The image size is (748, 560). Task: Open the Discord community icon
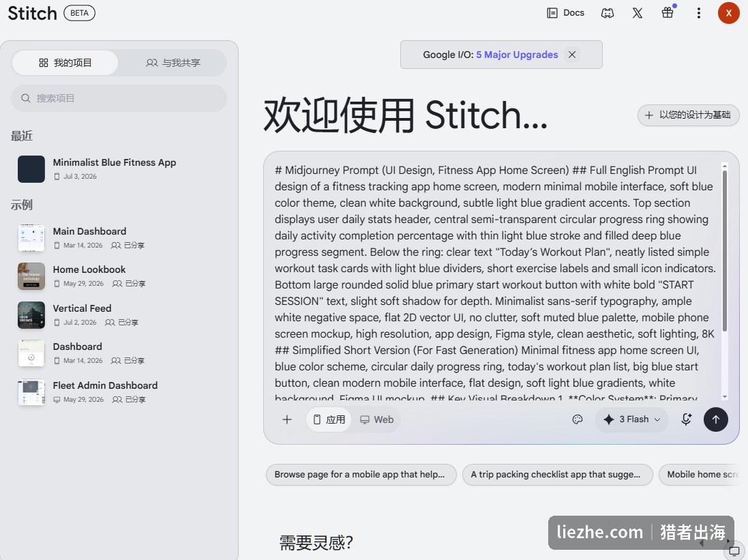(x=608, y=13)
